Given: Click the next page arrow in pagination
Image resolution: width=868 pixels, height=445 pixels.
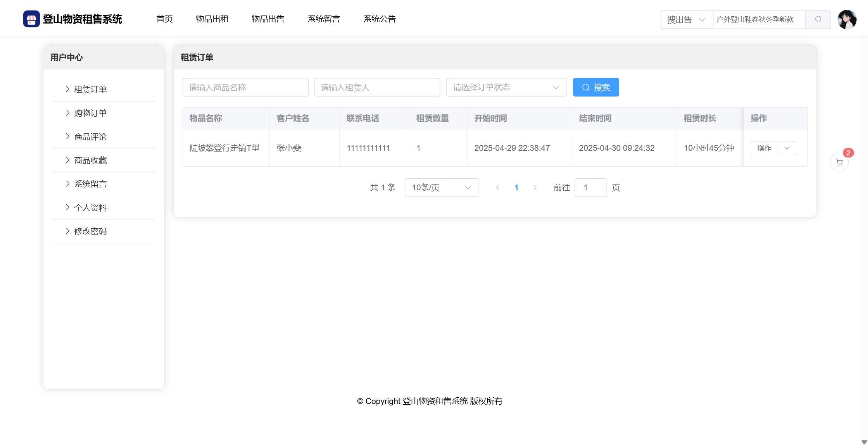Looking at the screenshot, I should pos(535,188).
